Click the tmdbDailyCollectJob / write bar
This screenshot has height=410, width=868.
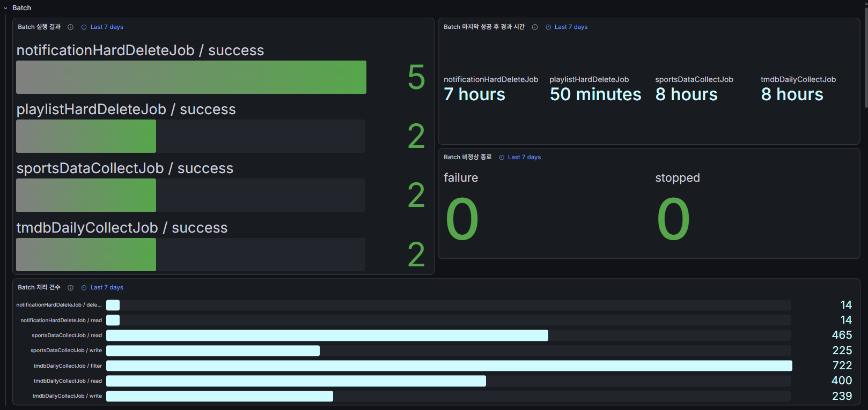pyautogui.click(x=219, y=396)
